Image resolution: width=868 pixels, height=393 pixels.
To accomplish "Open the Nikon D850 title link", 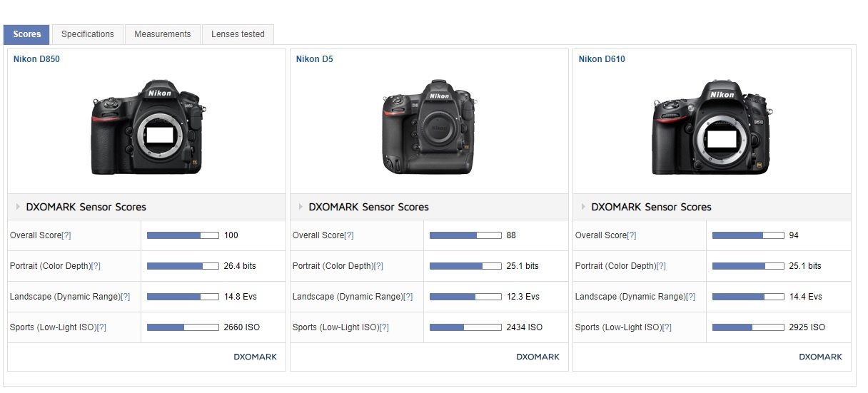I will [36, 59].
